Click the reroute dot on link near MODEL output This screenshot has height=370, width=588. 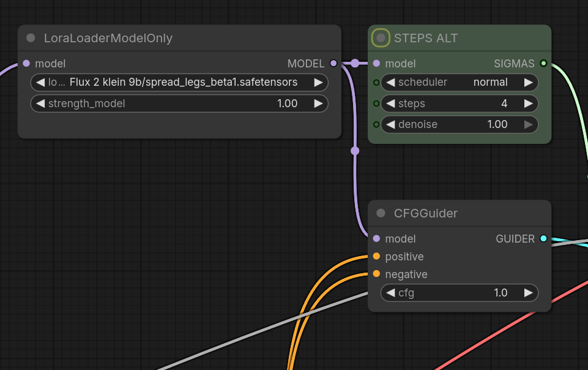(x=355, y=64)
